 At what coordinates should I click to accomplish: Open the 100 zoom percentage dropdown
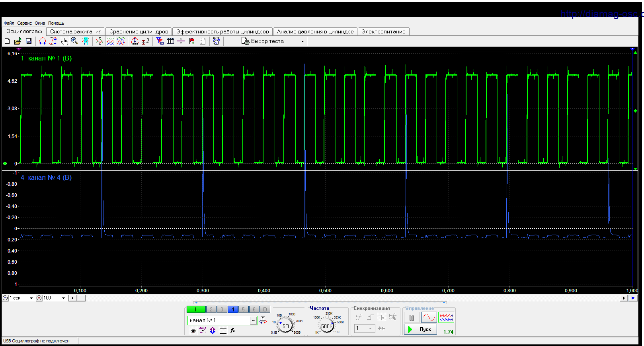tap(63, 298)
